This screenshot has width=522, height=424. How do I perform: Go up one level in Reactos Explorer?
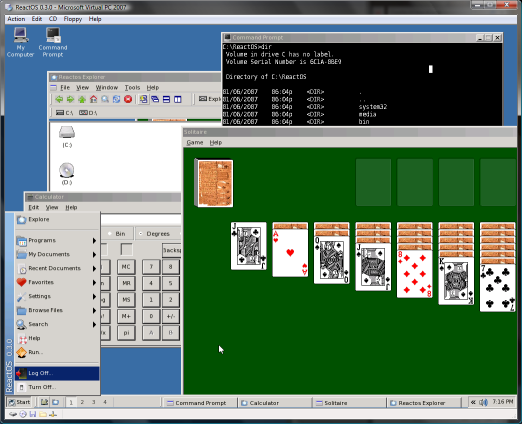[x=82, y=99]
